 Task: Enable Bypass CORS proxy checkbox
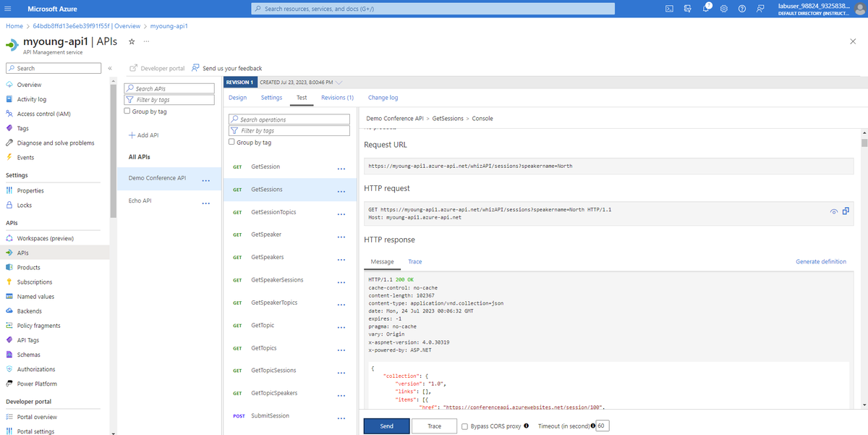[464, 426]
